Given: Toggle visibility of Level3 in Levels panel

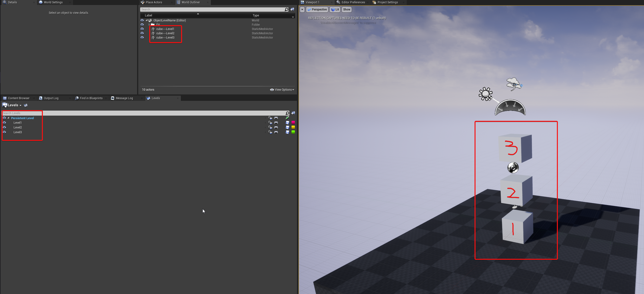Looking at the screenshot, I should (4, 132).
